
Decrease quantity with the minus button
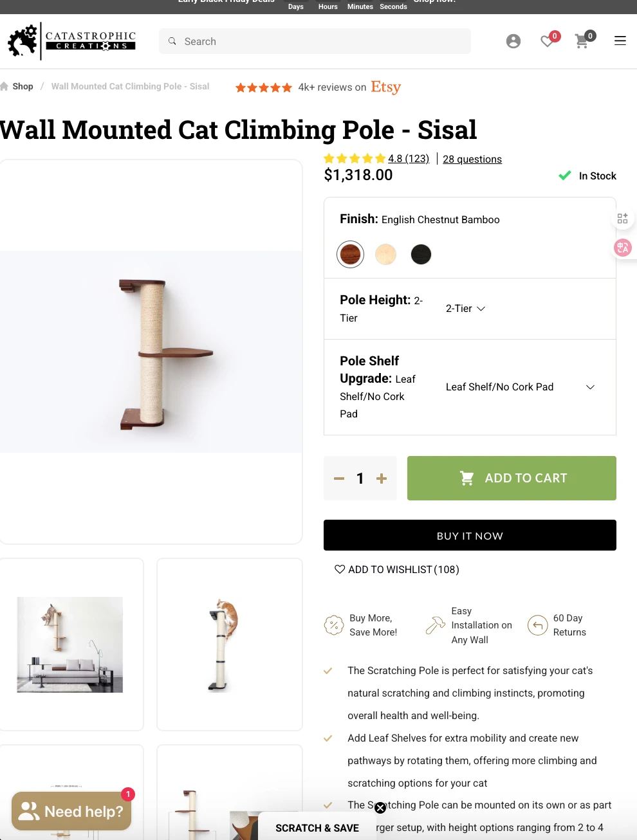(x=339, y=479)
